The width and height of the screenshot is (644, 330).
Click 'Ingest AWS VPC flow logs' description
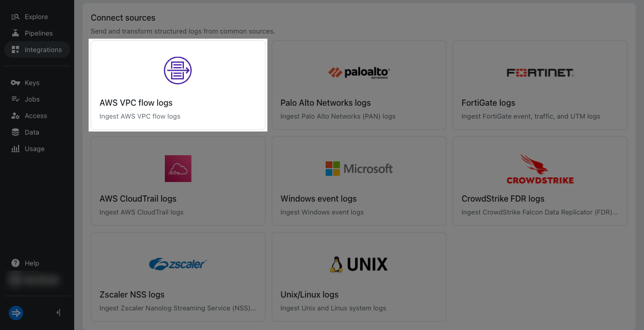[140, 116]
